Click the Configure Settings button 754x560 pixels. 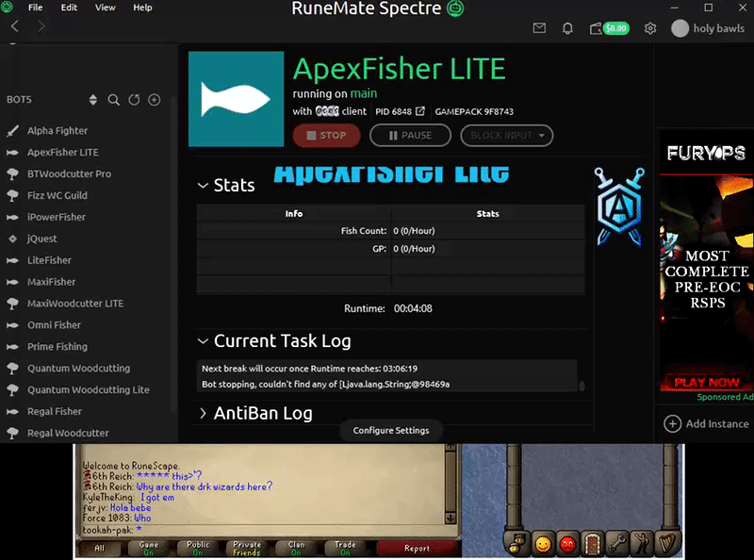tap(391, 431)
